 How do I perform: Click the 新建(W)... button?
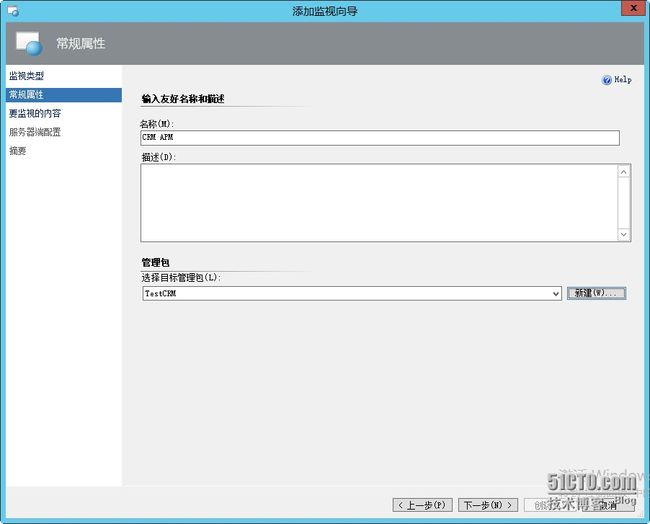point(597,293)
